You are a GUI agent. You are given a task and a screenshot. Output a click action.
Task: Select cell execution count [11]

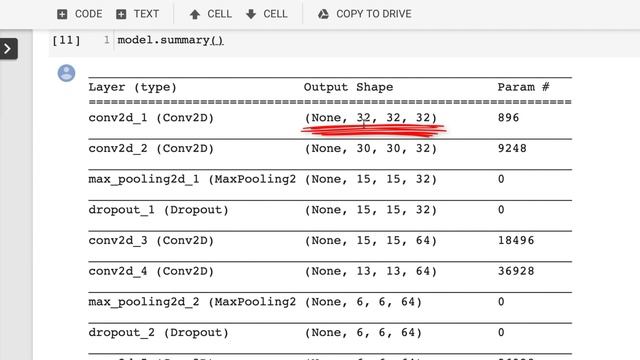click(x=66, y=40)
